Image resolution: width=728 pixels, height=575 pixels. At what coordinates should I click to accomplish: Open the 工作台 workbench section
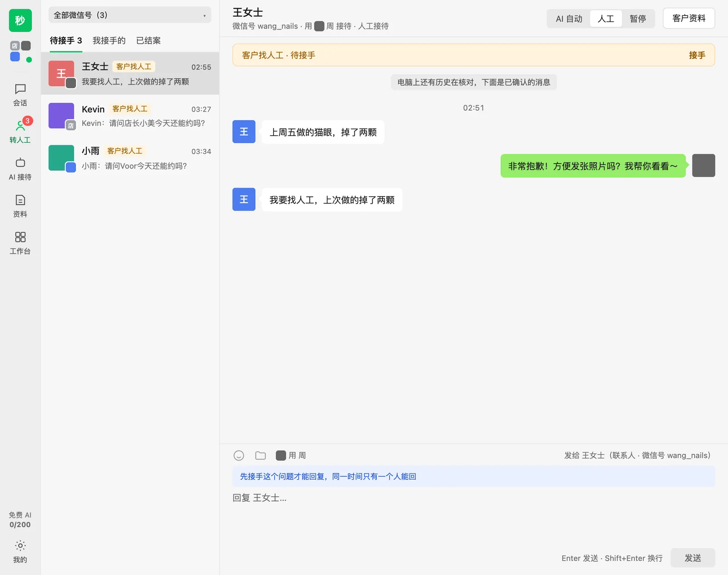pos(20,243)
